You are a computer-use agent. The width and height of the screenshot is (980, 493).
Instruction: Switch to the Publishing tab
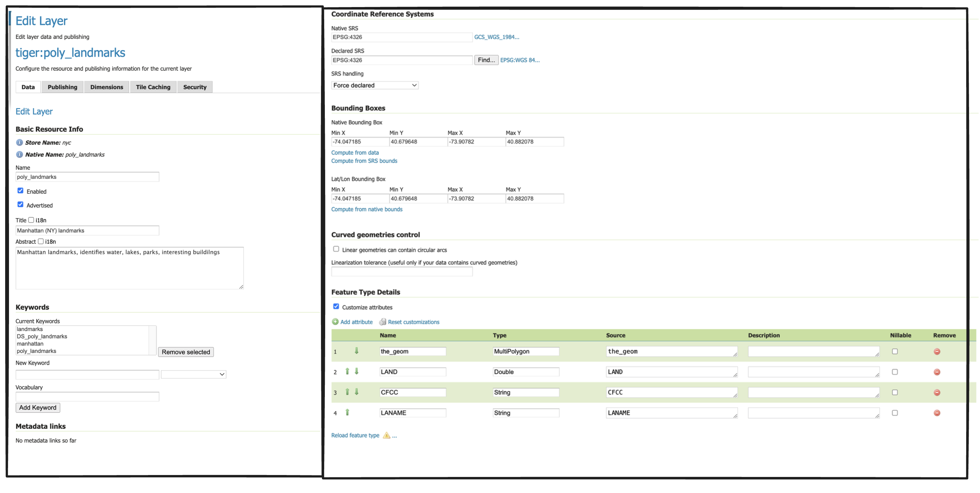62,87
